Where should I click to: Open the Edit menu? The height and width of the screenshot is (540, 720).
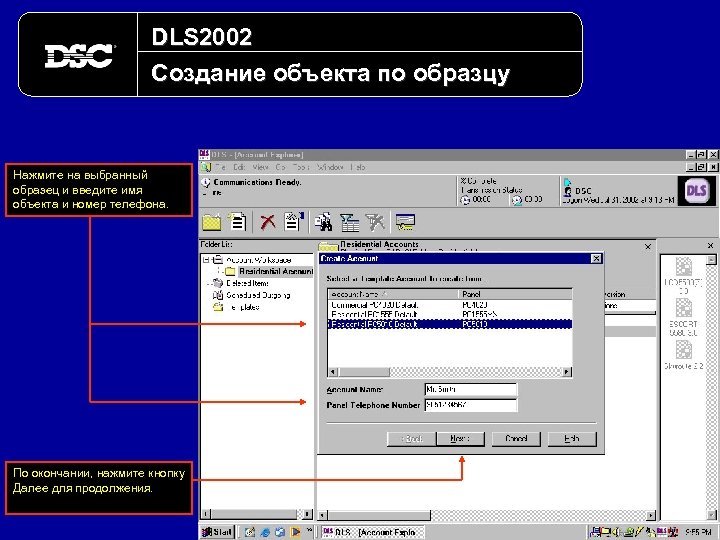pyautogui.click(x=239, y=168)
